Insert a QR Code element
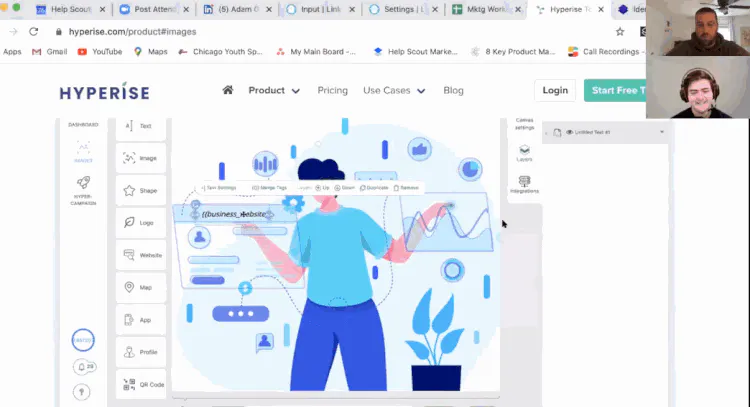750x407 pixels. pyautogui.click(x=141, y=384)
